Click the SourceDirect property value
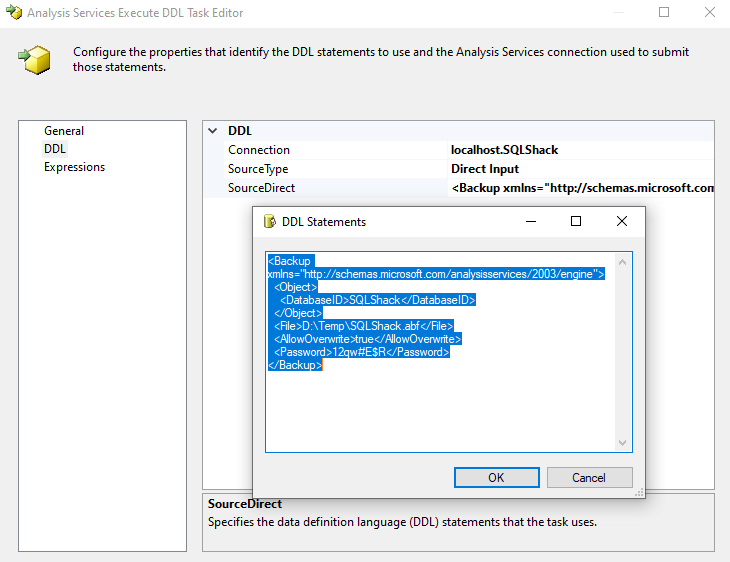This screenshot has width=730, height=562. click(x=582, y=188)
